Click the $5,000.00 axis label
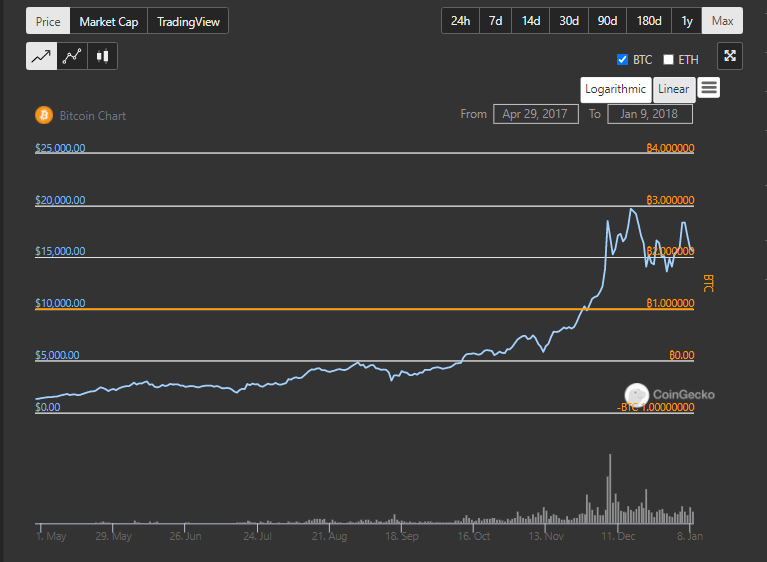The width and height of the screenshot is (767, 562). pos(57,355)
